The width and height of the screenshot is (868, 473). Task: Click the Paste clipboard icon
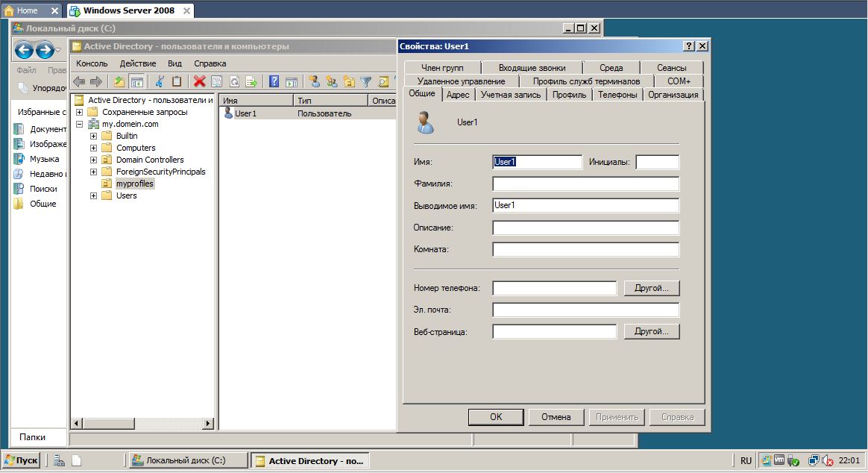click(177, 82)
